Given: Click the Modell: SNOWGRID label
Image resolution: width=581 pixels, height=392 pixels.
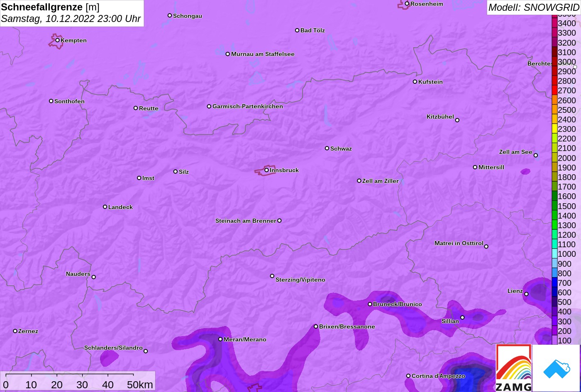Looking at the screenshot, I should coord(534,7).
